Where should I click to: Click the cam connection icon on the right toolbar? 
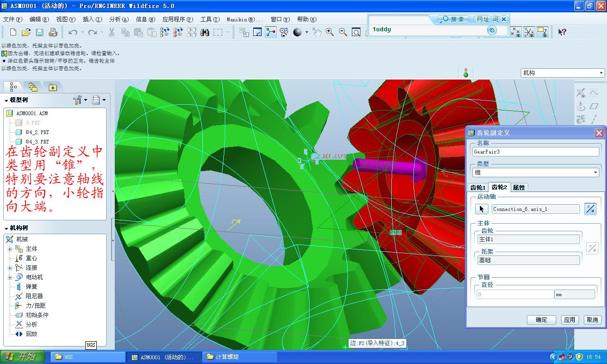click(x=581, y=106)
